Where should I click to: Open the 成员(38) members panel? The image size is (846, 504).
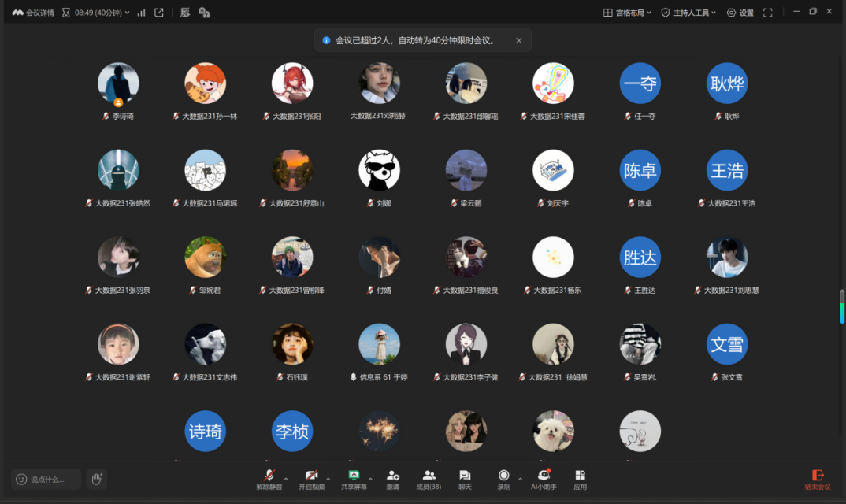point(429,479)
